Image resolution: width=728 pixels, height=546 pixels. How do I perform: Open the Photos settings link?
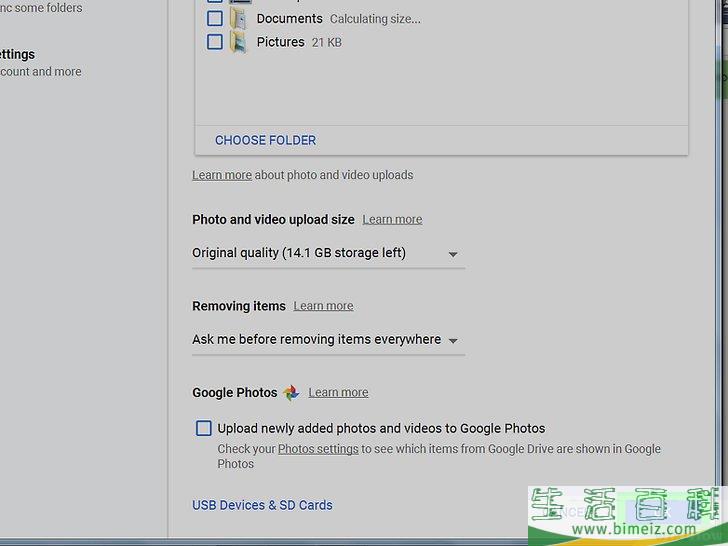coord(318,449)
